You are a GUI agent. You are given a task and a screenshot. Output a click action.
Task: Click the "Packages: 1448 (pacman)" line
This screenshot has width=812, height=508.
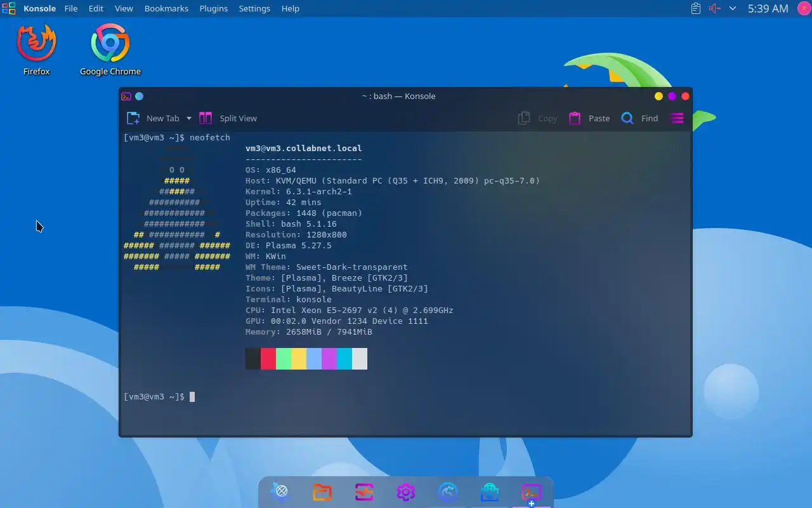(304, 213)
